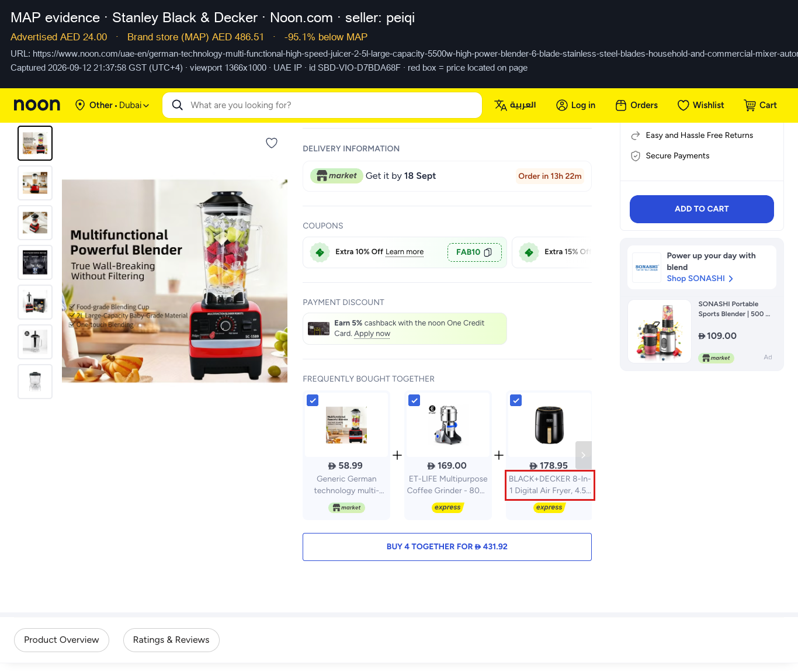Open the Shop SONASHI link
Screen dimensions: 798x672
(x=700, y=279)
